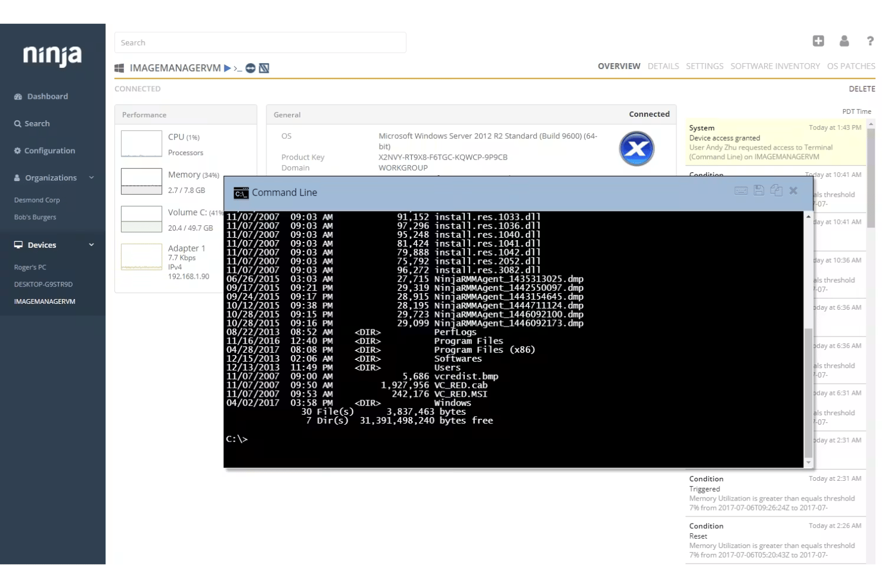Collapse the Organizations chevron
Image resolution: width=882 pixels, height=588 pixels.
tap(92, 178)
